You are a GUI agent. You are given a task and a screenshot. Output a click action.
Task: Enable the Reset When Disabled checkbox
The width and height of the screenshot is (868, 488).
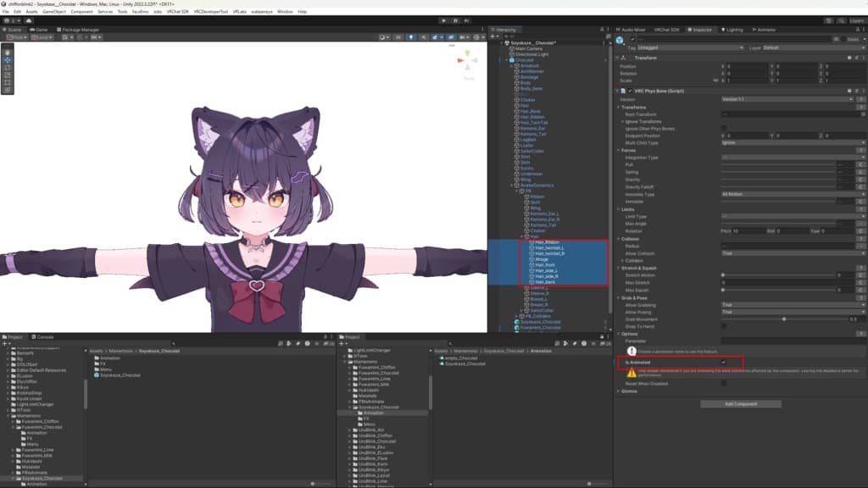click(x=723, y=383)
